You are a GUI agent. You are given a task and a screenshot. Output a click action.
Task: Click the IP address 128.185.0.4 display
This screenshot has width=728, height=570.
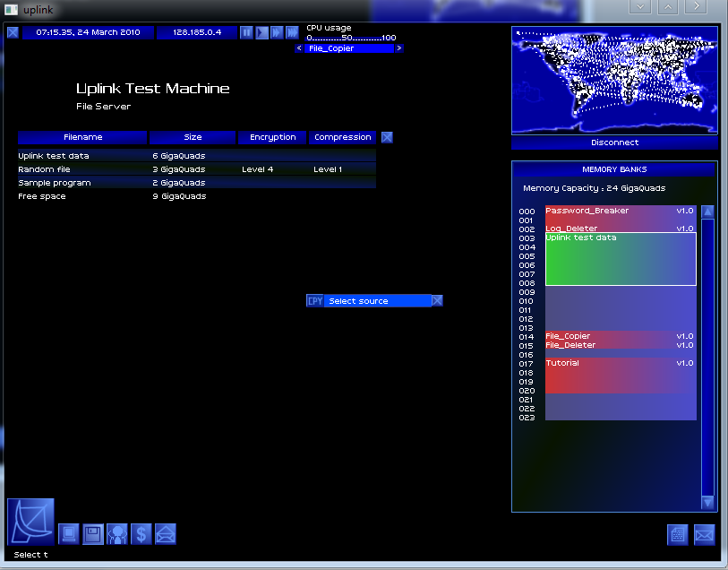tap(197, 32)
